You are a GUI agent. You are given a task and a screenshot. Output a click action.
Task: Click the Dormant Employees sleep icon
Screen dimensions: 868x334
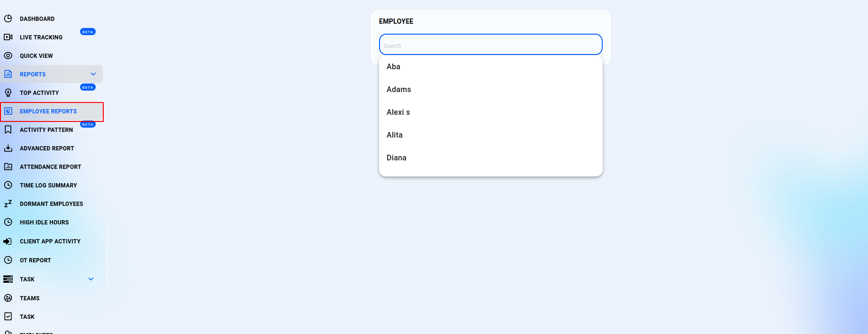(x=8, y=204)
